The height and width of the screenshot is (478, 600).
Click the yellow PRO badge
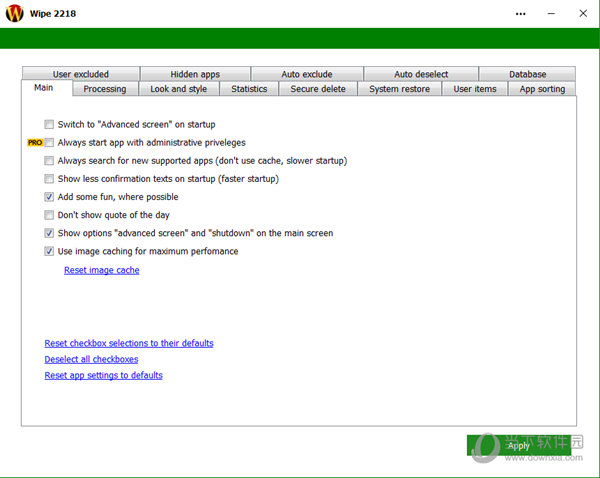coord(35,142)
